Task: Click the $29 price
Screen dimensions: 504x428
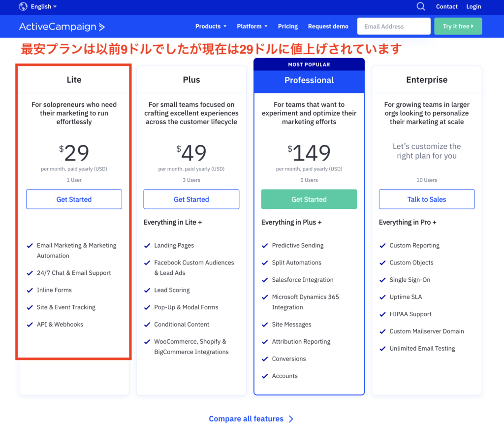Action: 74,153
